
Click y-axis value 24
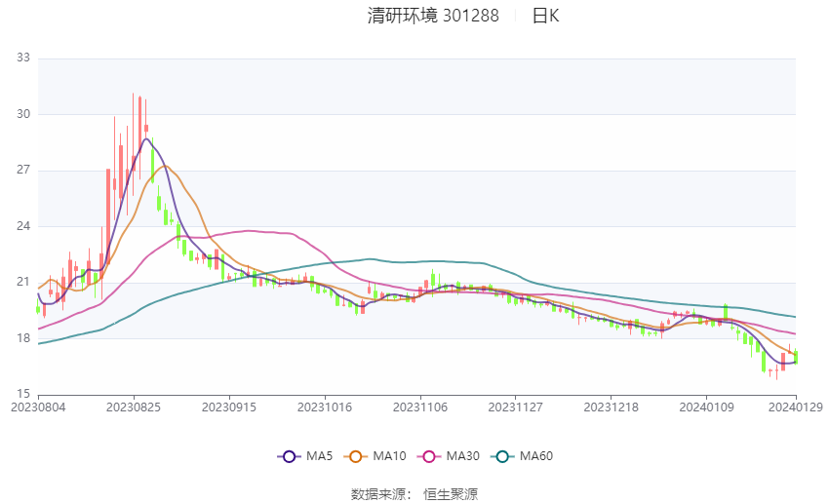click(23, 226)
